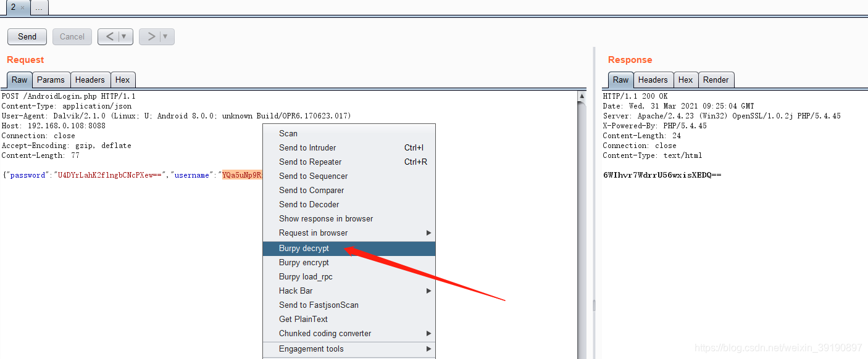Screen dimensions: 868x359
Task: Switch to Response Hex tab
Action: click(x=685, y=80)
